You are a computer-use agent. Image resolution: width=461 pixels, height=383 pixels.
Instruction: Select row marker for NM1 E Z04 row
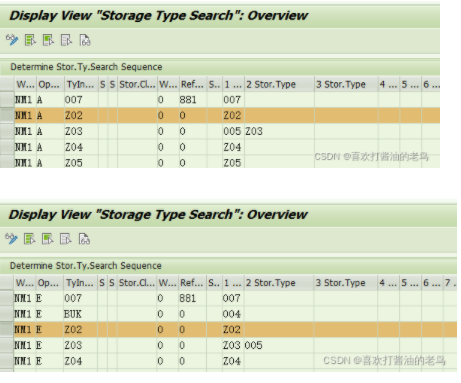pyautogui.click(x=7, y=361)
